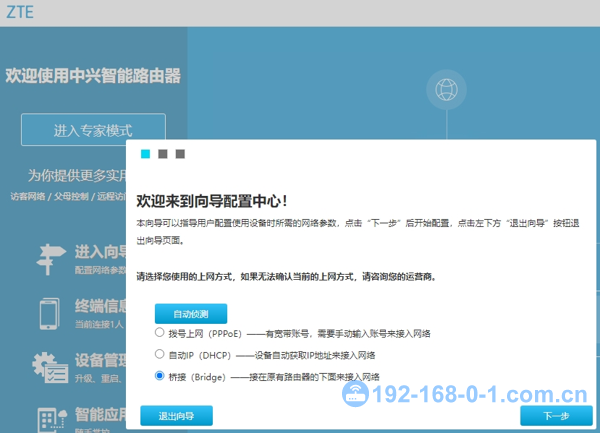
Task: Open the phone terminal info icon
Action: [x=50, y=314]
